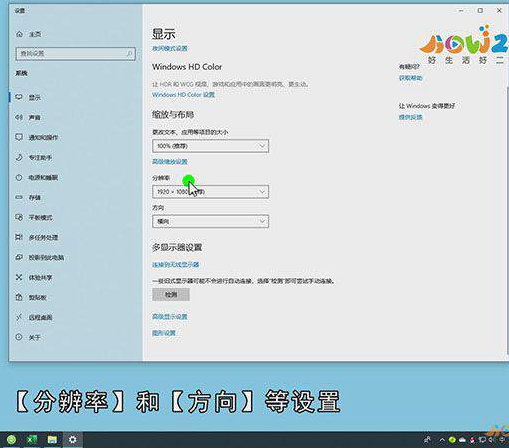The image size is (509, 448).
Task: Click the 检测 detect button
Action: pyautogui.click(x=171, y=295)
